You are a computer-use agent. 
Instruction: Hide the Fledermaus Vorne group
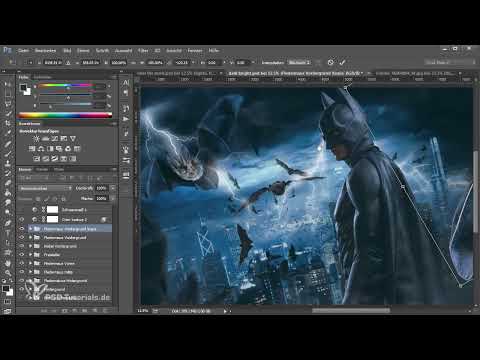click(22, 263)
